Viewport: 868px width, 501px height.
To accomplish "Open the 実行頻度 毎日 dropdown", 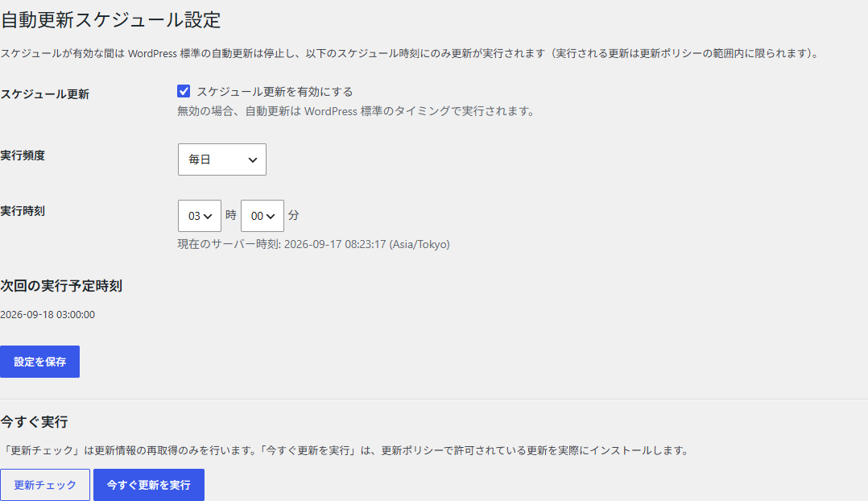I will tap(222, 159).
